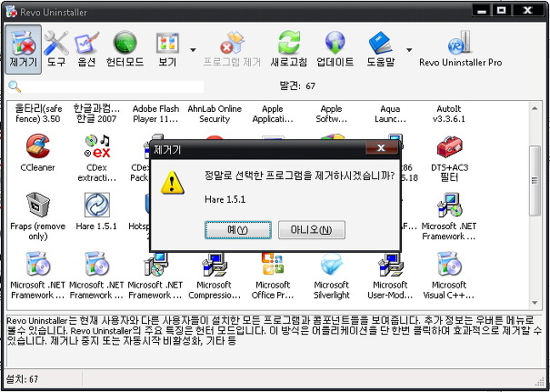550x392 pixels.
Task: Select 울타리(safe fence) 3.50 entry
Action: click(38, 113)
